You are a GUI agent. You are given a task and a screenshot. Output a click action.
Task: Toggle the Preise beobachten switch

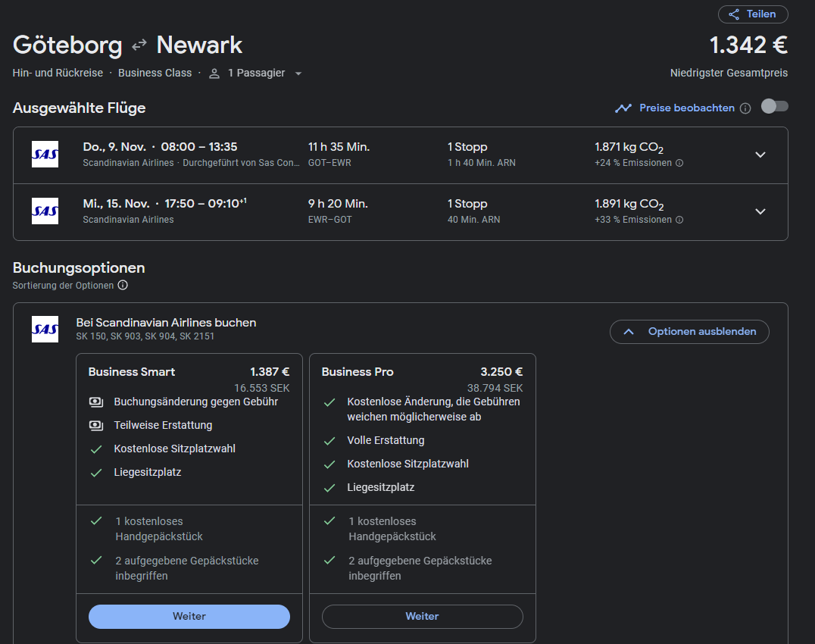(x=774, y=107)
